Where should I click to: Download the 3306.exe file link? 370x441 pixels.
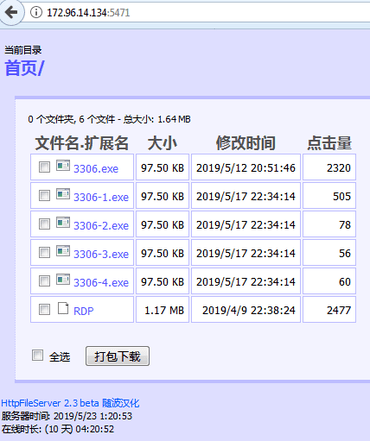(x=96, y=169)
